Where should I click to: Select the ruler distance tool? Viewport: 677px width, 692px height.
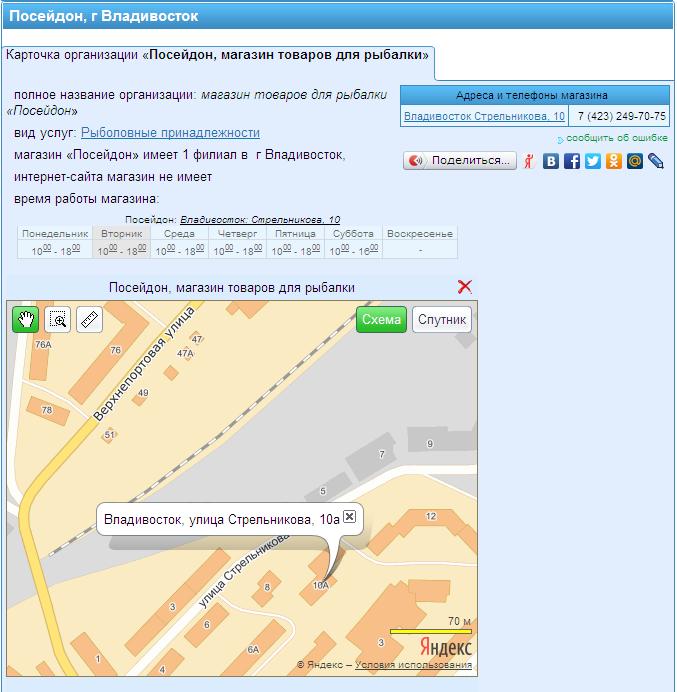pos(90,319)
